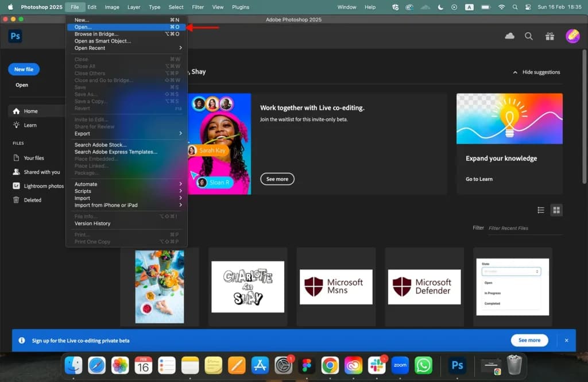Open Slack from the Dock
The height and width of the screenshot is (382, 588).
(x=377, y=365)
